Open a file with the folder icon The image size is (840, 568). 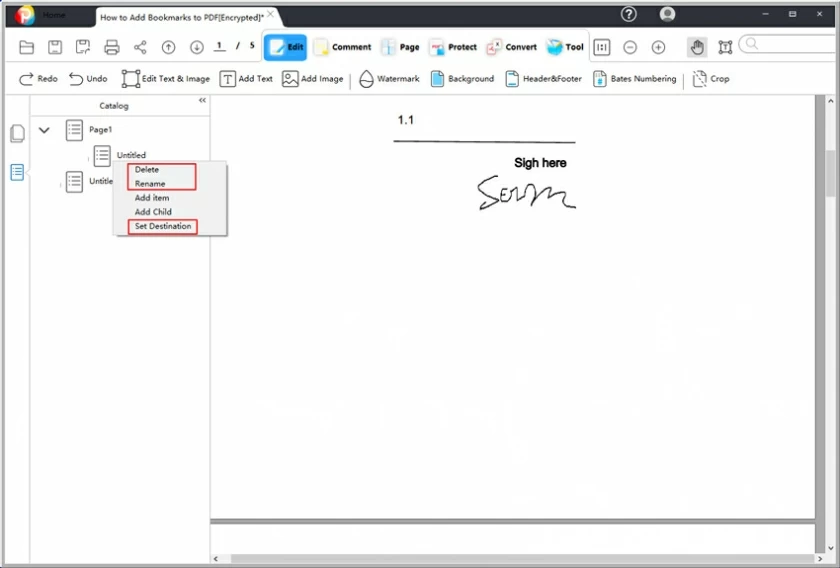click(26, 47)
